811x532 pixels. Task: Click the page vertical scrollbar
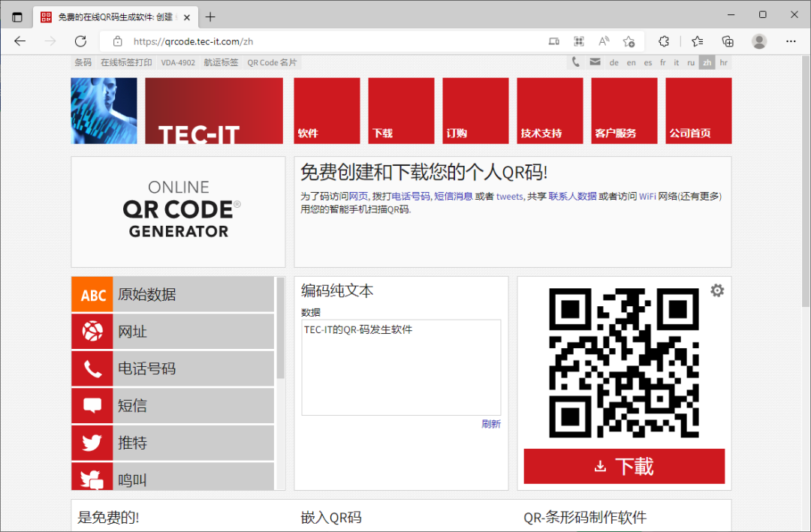pos(806,181)
